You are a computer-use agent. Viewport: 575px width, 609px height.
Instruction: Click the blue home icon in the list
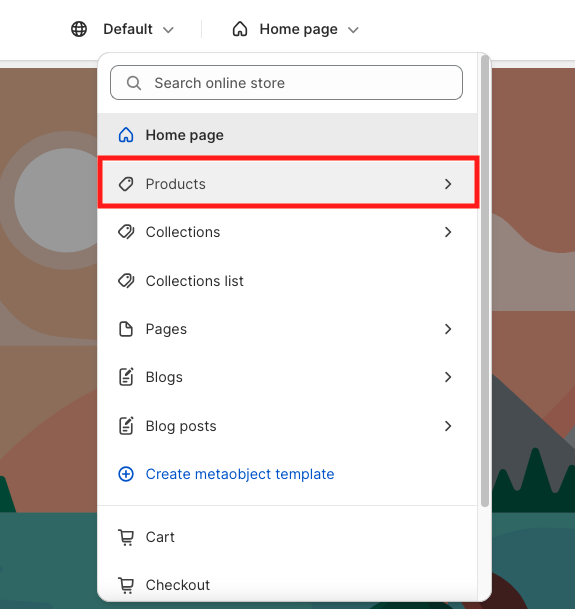[126, 135]
